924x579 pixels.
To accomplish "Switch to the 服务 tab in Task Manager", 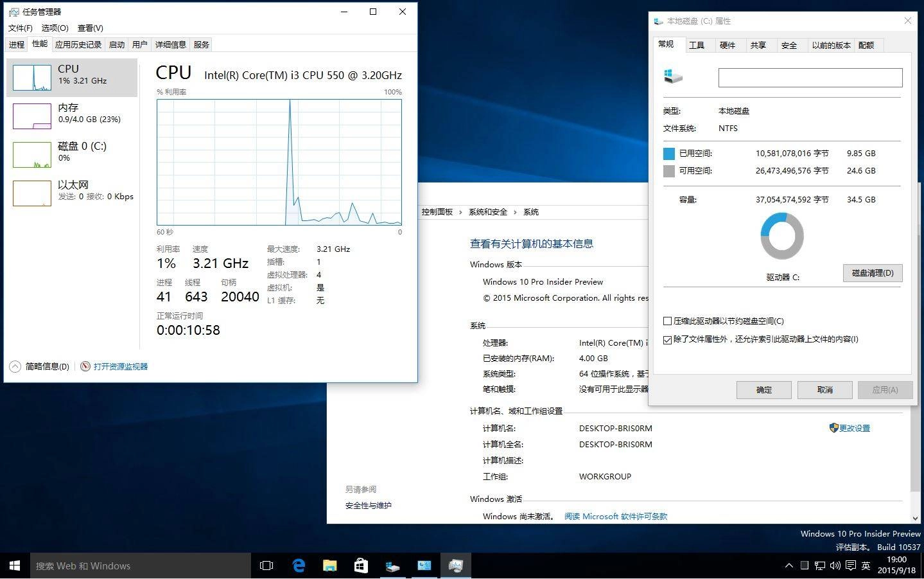I will pyautogui.click(x=202, y=44).
